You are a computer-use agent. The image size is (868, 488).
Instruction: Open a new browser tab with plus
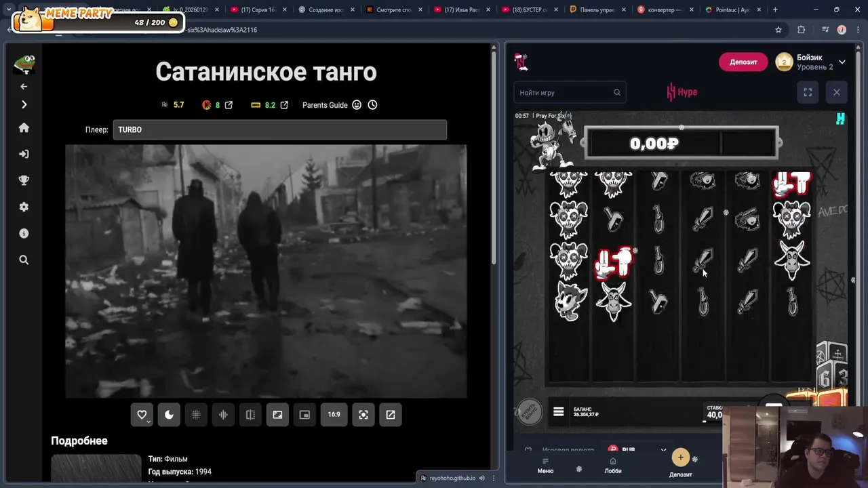(775, 9)
